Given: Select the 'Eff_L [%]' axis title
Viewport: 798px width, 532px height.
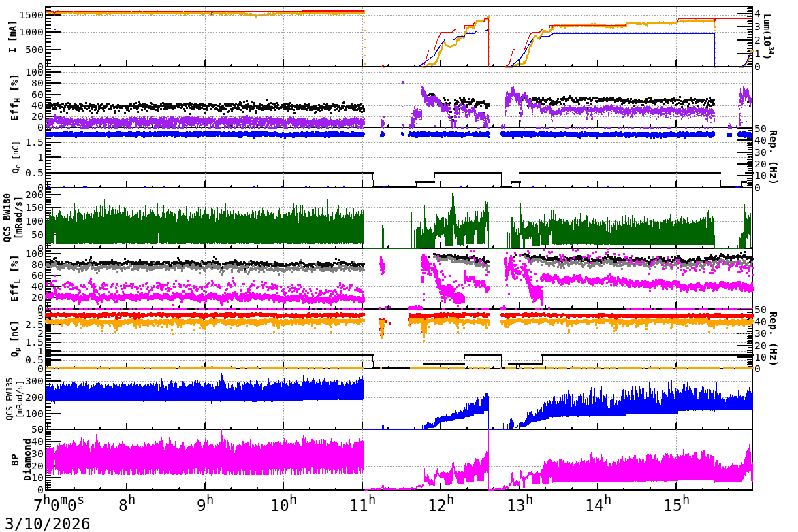Looking at the screenshot, I should 14,279.
